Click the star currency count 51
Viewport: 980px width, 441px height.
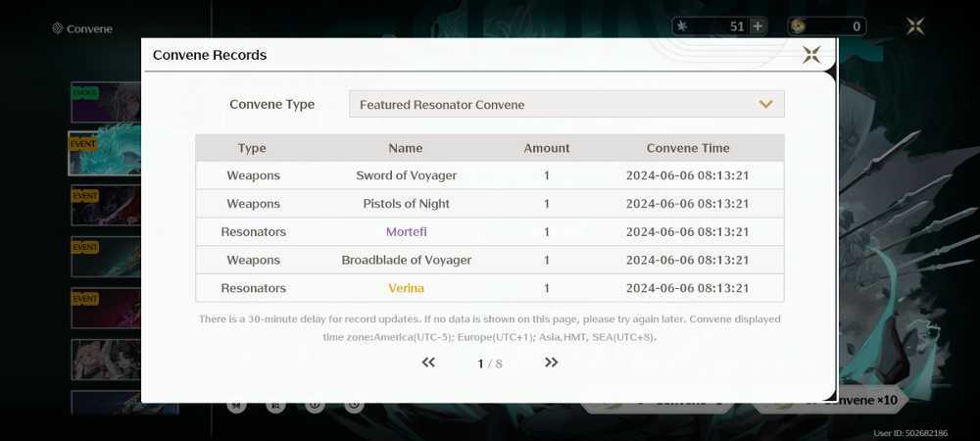coord(737,26)
